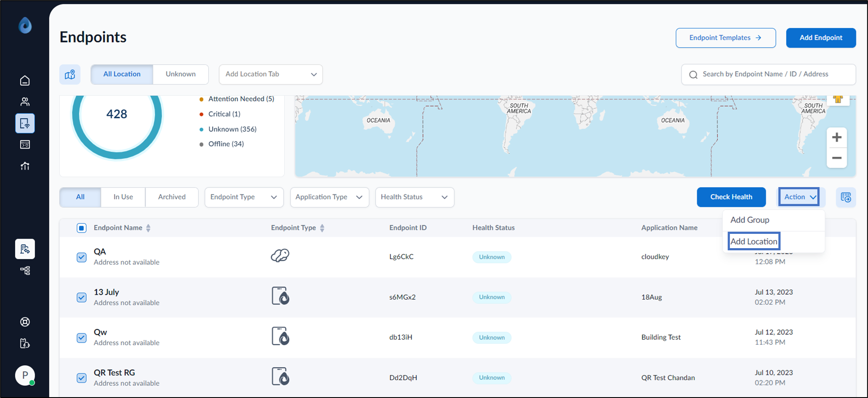868x398 pixels.
Task: Toggle the map view icon button
Action: (x=70, y=75)
